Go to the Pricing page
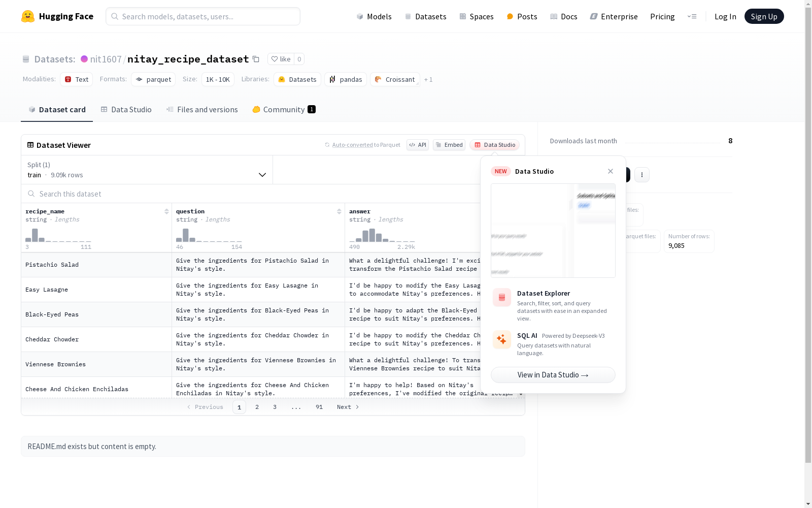Image resolution: width=812 pixels, height=508 pixels. coord(662,16)
